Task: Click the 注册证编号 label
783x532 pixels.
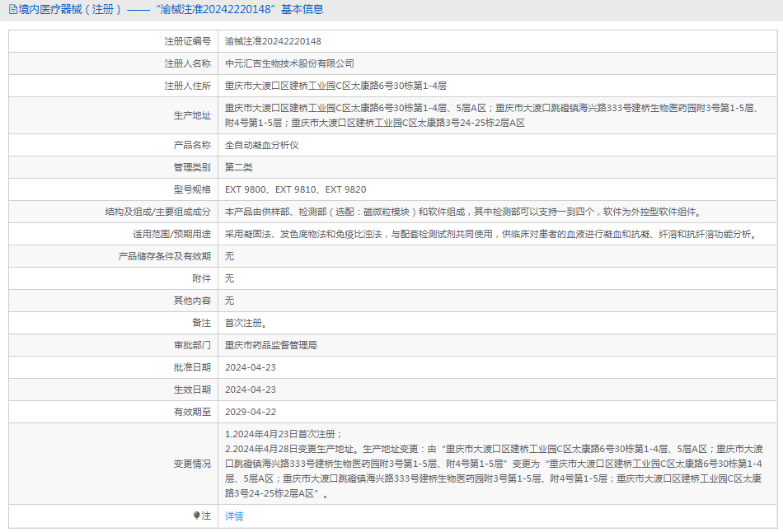Action: click(188, 41)
